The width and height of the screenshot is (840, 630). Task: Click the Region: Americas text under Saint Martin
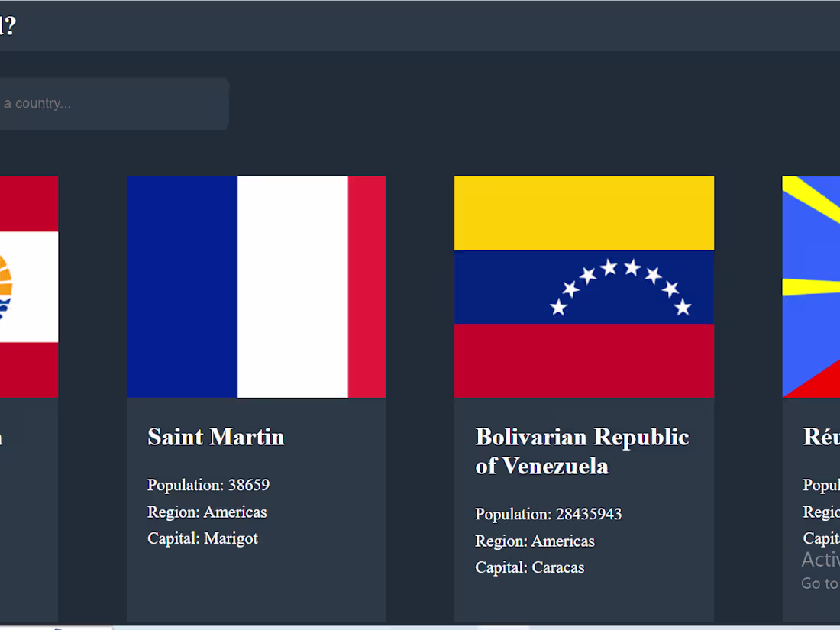tap(207, 512)
